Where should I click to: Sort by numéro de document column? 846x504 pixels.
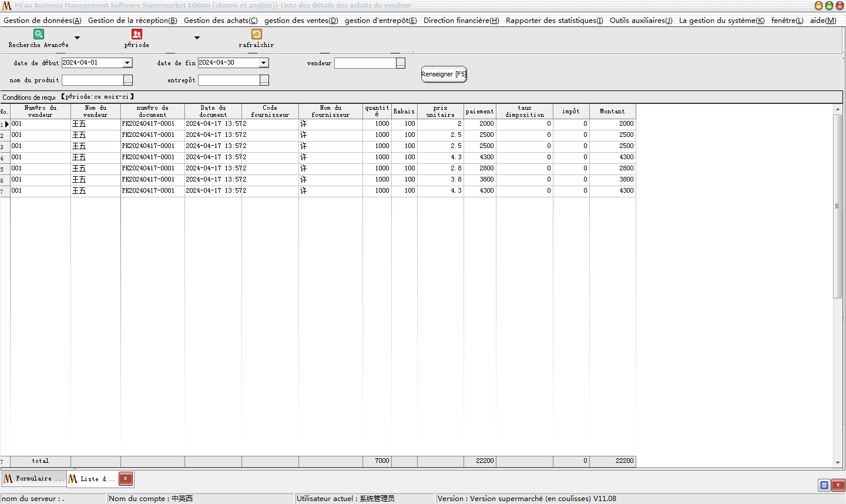pyautogui.click(x=153, y=111)
